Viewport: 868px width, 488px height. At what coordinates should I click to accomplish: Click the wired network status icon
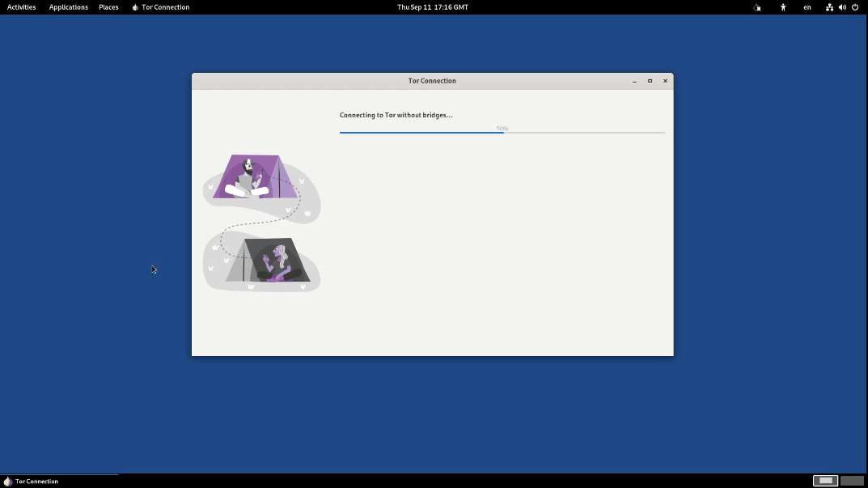point(829,7)
